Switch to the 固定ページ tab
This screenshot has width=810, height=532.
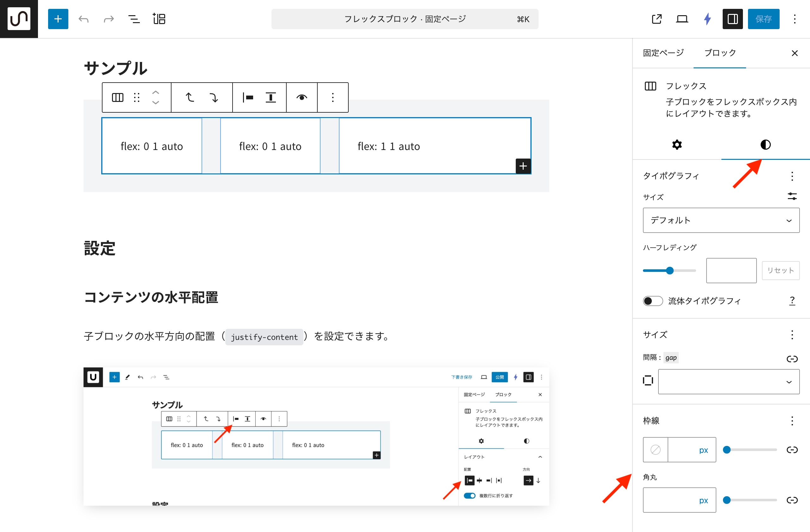[663, 53]
